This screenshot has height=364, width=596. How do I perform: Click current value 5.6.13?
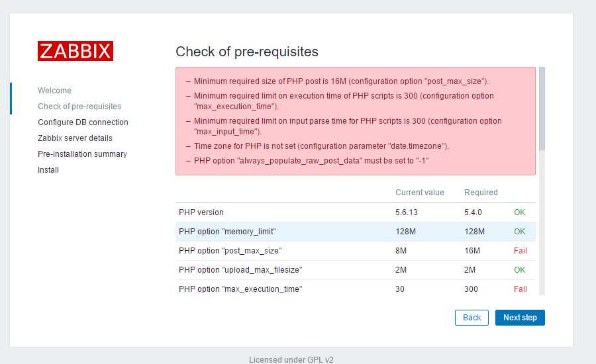coord(407,212)
